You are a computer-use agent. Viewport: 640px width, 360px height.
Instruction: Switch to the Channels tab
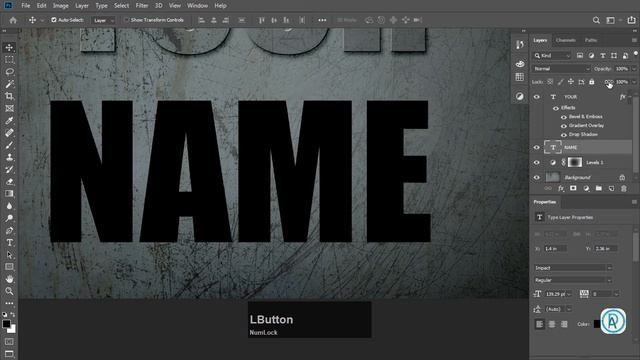point(565,40)
